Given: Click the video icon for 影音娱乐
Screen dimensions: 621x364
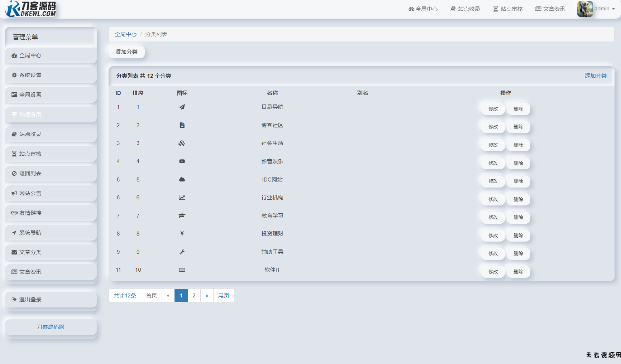Looking at the screenshot, I should (x=182, y=161).
